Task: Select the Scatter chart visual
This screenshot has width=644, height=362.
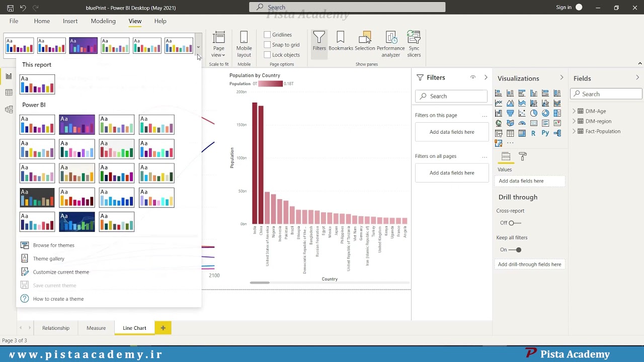Action: (522, 113)
